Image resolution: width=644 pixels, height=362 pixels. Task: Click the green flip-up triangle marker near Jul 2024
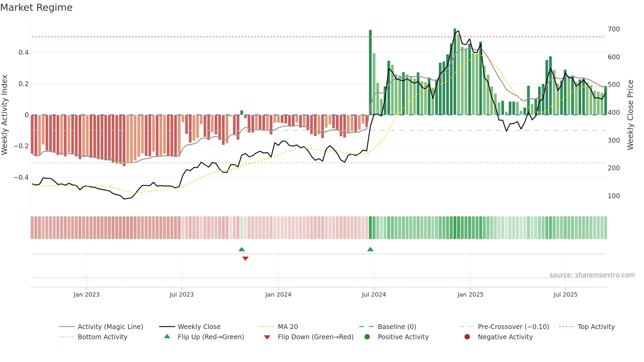370,249
